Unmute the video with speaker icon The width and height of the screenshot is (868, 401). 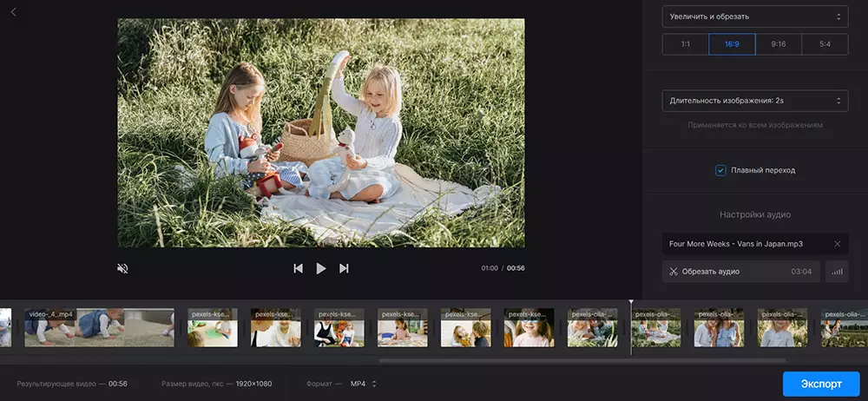[122, 268]
